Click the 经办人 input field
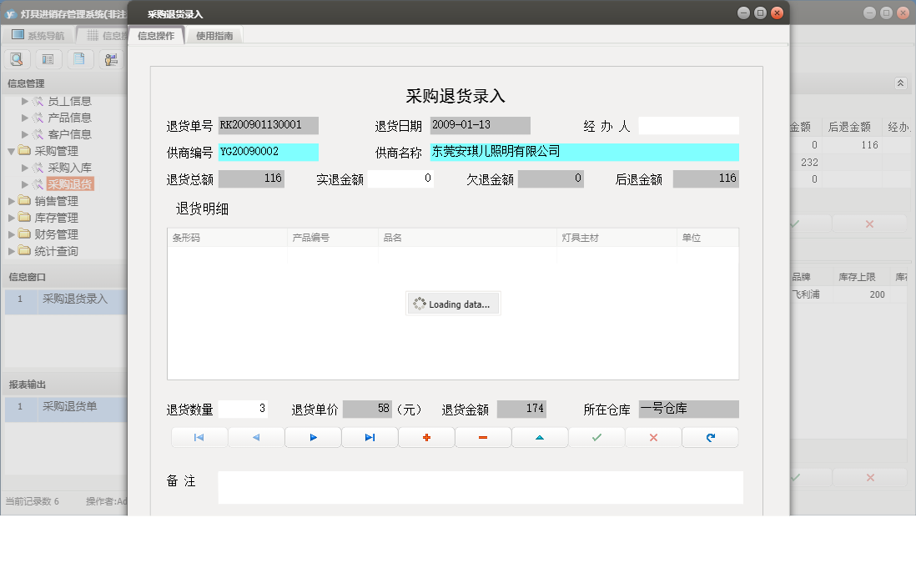Screen dimensions: 916x588 click(x=687, y=125)
